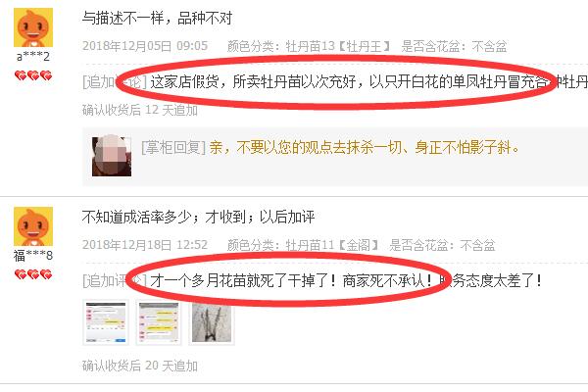The height and width of the screenshot is (392, 588).
Task: Click the [掌柜回复] label
Action: click(173, 148)
